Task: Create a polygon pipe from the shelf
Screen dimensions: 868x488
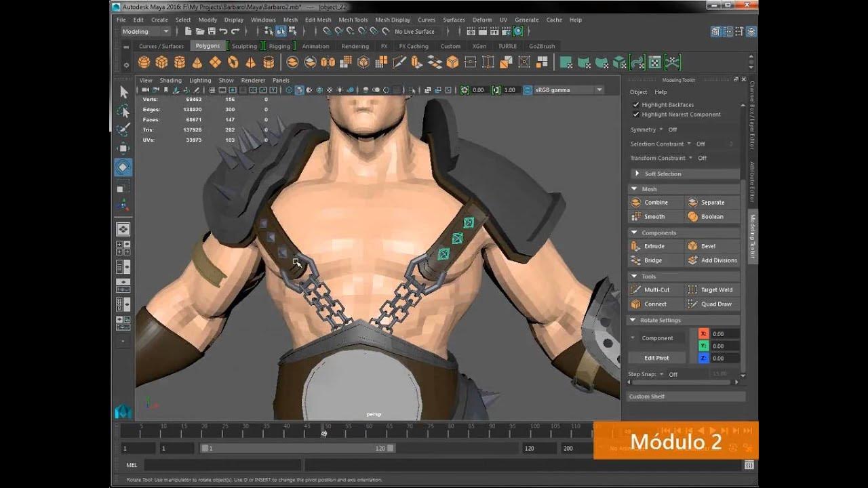Action: click(x=269, y=62)
